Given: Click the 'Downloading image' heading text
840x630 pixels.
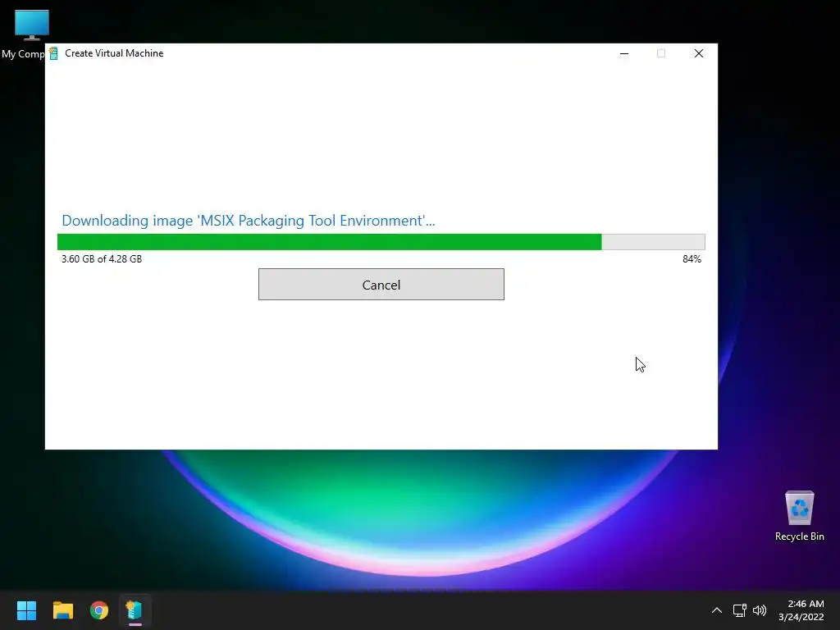Looking at the screenshot, I should (248, 221).
